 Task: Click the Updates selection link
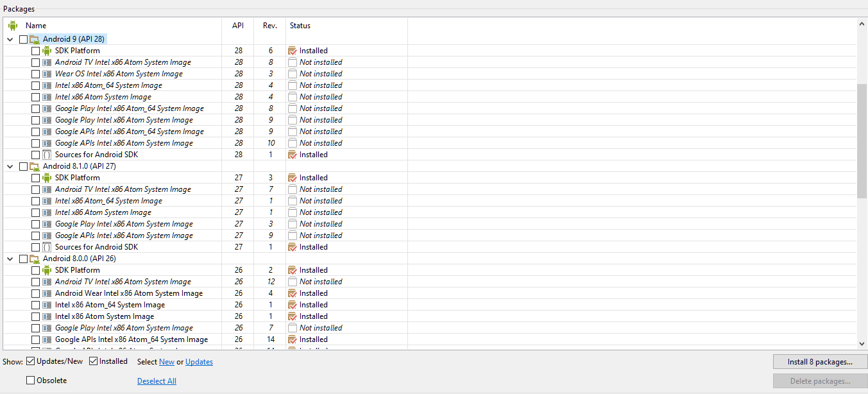(199, 362)
